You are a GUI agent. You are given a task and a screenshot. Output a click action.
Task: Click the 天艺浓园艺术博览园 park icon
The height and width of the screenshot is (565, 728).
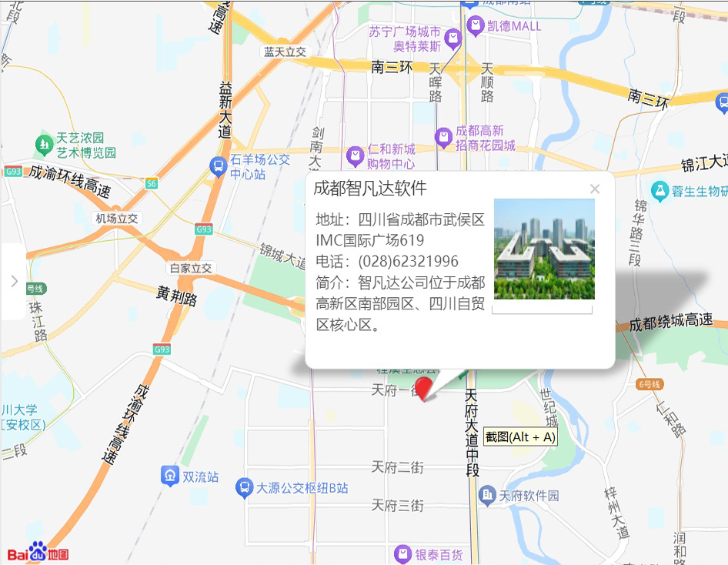point(44,144)
